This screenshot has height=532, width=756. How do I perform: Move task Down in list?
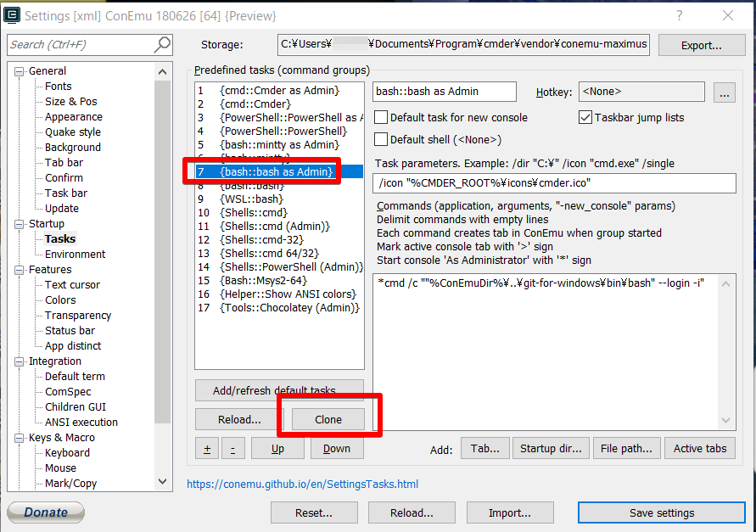[337, 448]
